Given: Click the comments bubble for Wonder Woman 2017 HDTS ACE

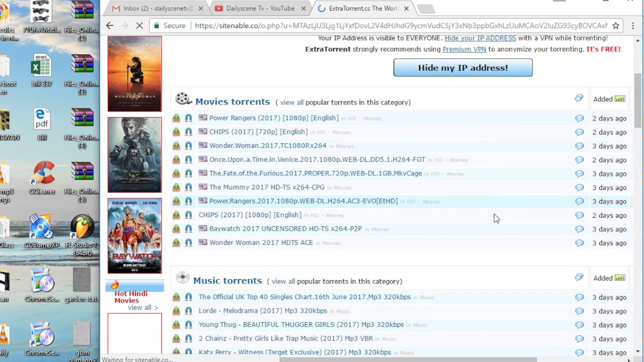Looking at the screenshot, I should (x=580, y=243).
